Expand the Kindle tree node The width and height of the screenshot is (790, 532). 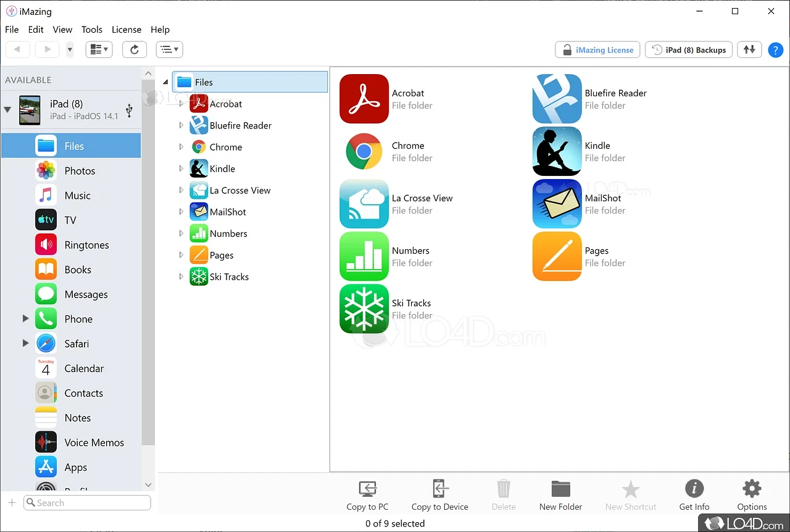click(181, 168)
